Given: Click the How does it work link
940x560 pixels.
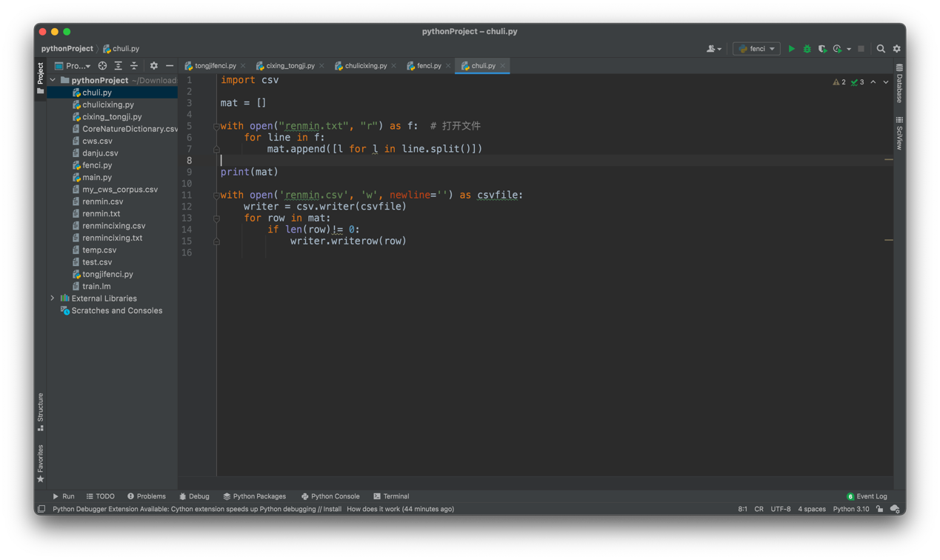Looking at the screenshot, I should 373,509.
